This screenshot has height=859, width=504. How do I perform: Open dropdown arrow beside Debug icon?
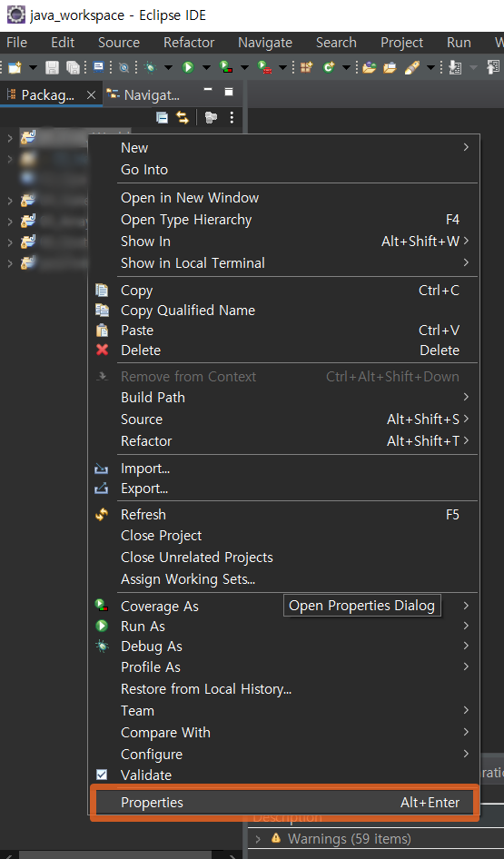click(168, 68)
